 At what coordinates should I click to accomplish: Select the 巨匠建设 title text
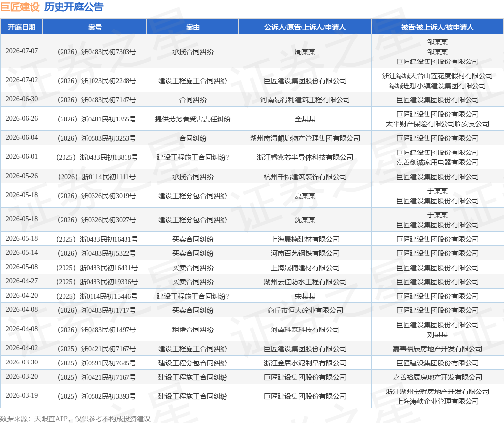pos(20,7)
